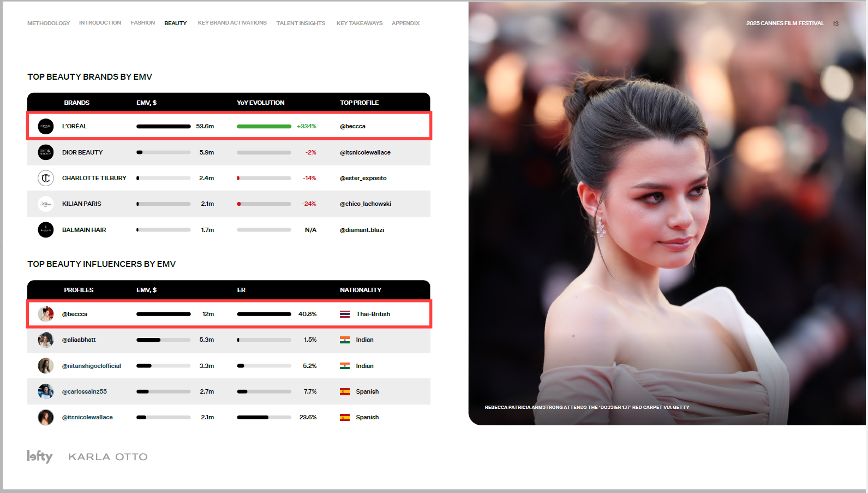Click the Balmain Hair logo icon

[46, 230]
